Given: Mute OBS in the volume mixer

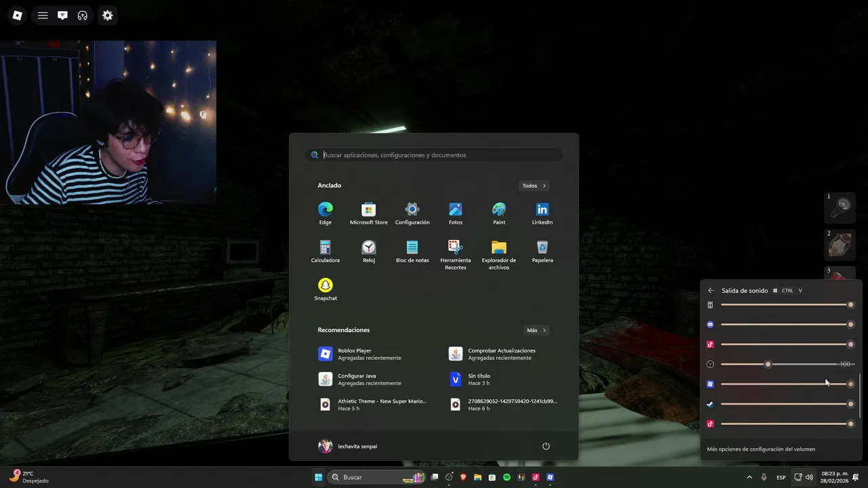Looking at the screenshot, I should pos(710,364).
